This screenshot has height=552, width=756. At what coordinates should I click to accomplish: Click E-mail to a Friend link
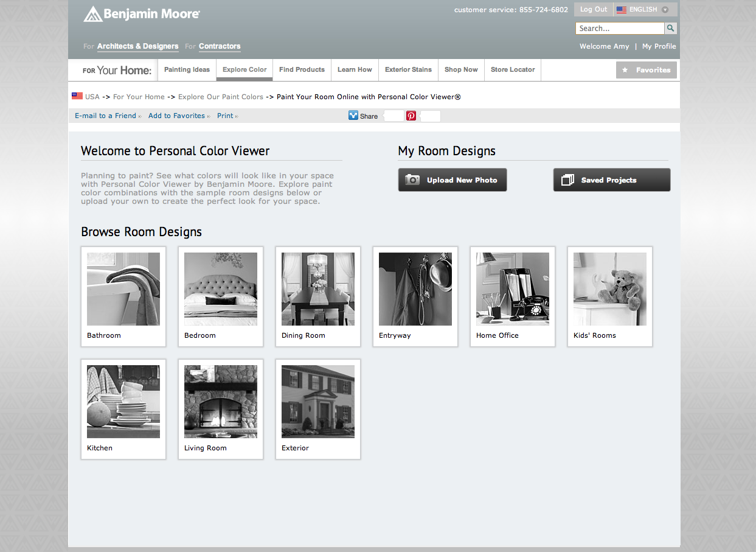[105, 116]
